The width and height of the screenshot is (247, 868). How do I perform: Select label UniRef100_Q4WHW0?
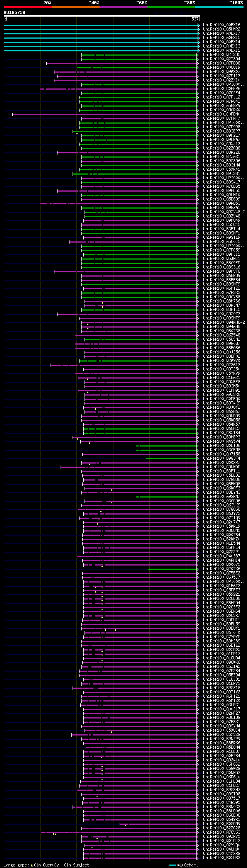point(222,849)
